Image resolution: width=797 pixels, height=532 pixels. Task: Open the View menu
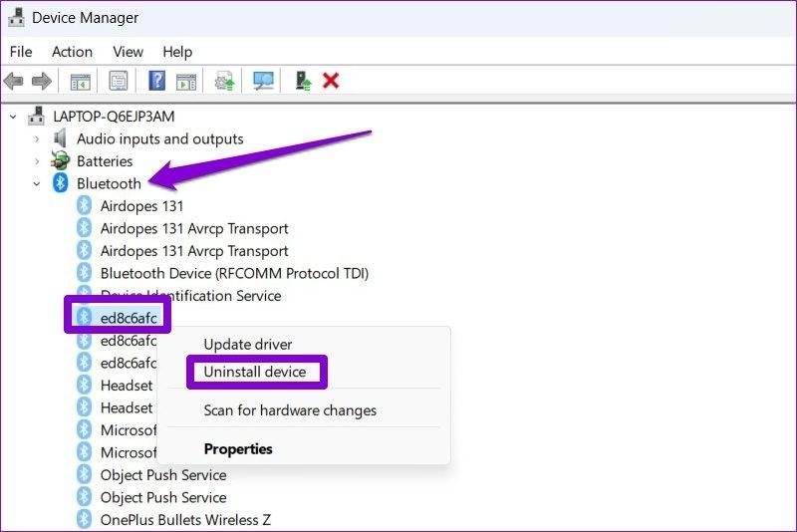pos(128,51)
